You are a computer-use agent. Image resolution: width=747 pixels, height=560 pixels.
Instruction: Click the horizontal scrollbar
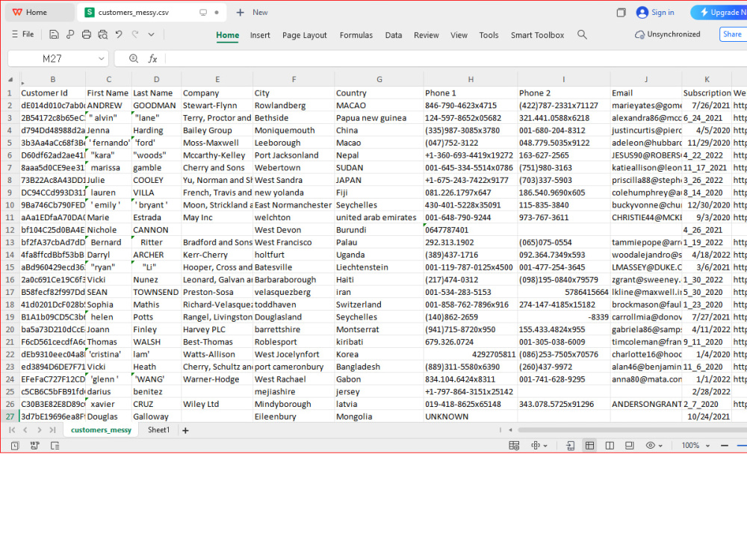point(632,430)
